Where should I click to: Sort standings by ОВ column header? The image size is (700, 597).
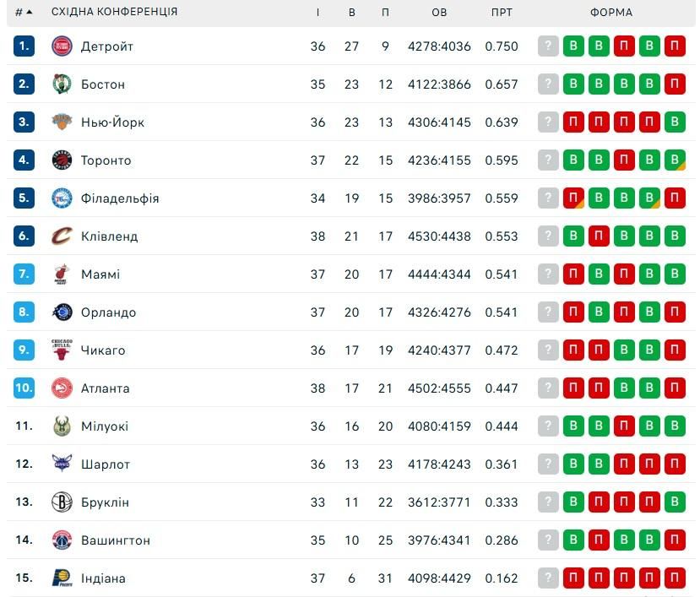(x=439, y=13)
